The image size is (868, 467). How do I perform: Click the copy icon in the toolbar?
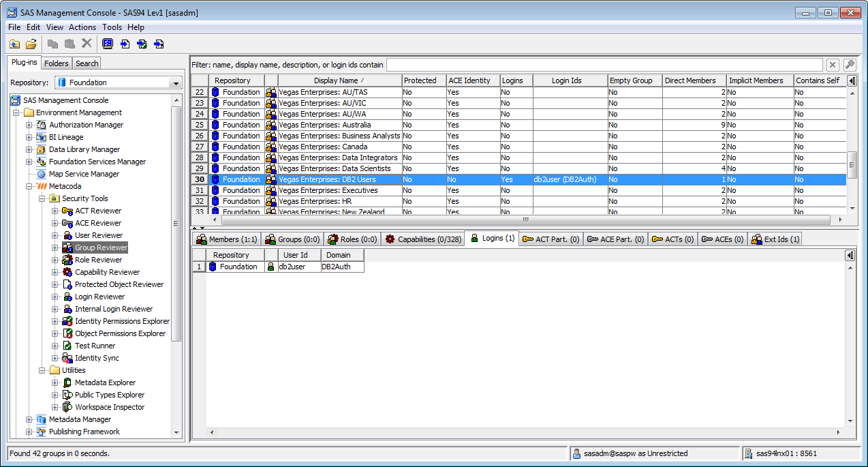point(52,44)
